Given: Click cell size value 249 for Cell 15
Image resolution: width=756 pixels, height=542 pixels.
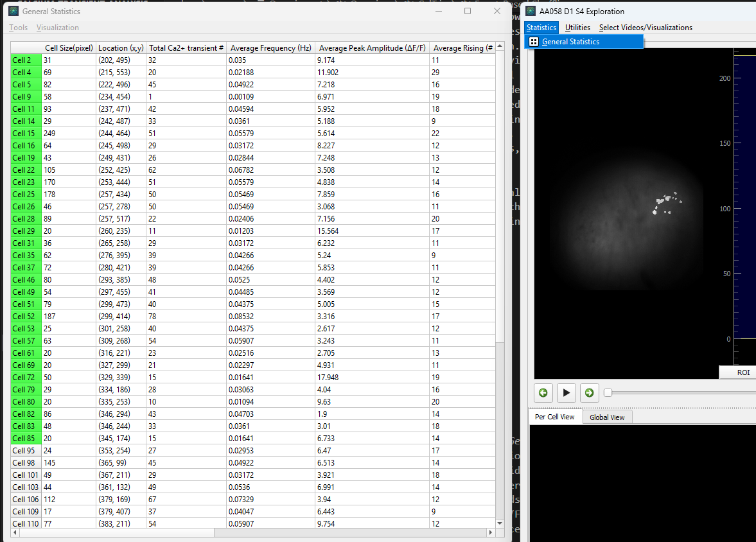Looking at the screenshot, I should click(69, 134).
